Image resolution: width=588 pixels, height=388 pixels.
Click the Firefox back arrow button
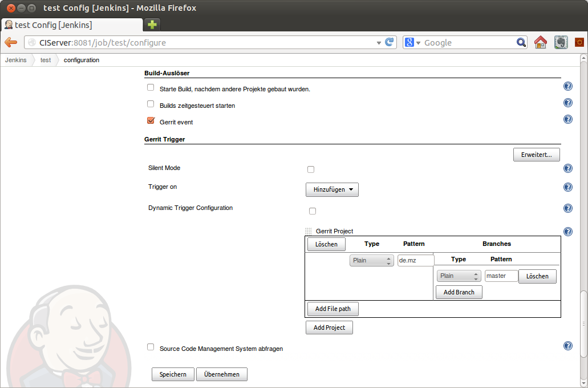tap(11, 42)
